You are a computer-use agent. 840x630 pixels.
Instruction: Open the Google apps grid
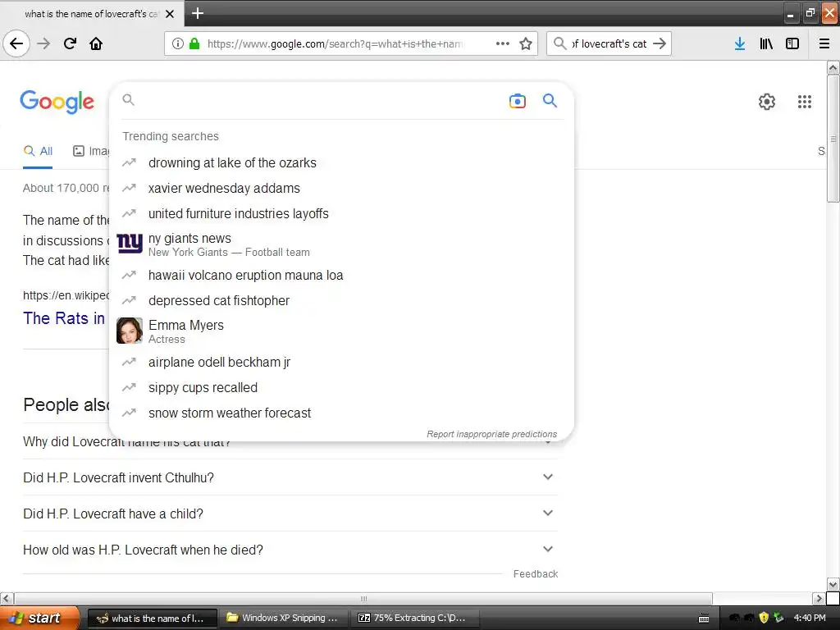click(x=805, y=101)
